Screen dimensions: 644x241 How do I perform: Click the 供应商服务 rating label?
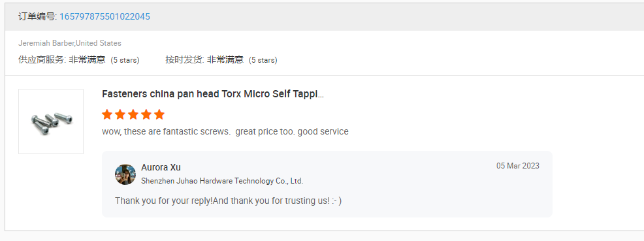pyautogui.click(x=42, y=59)
